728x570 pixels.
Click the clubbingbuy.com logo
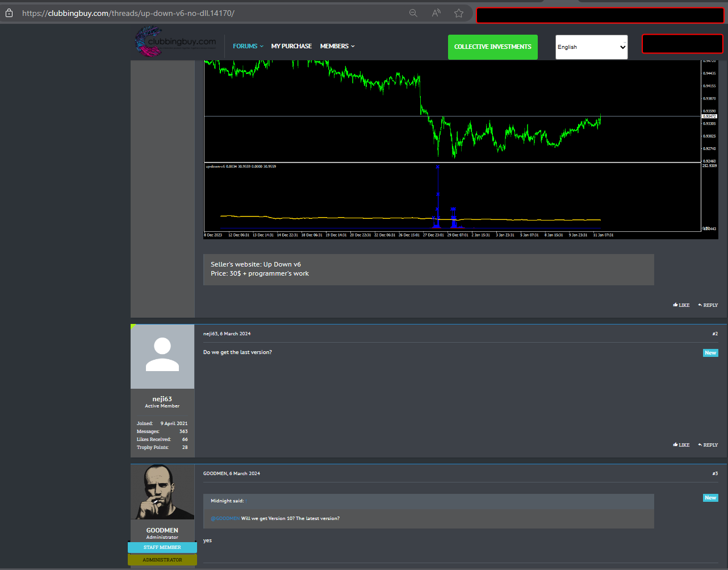[176, 43]
